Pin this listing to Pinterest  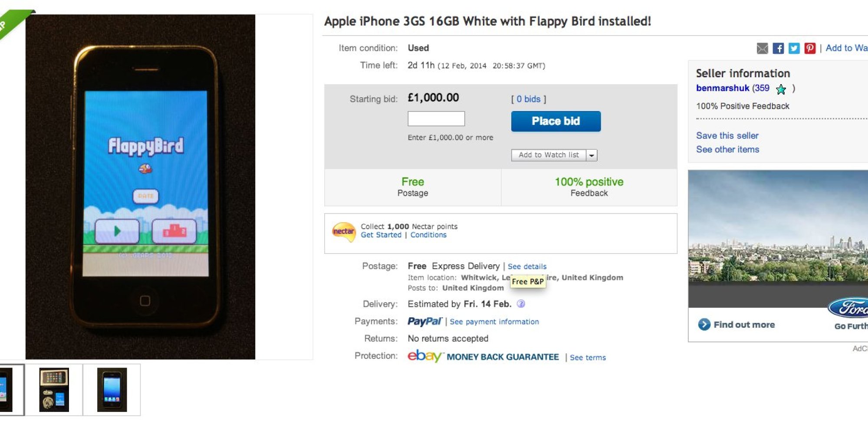click(809, 49)
